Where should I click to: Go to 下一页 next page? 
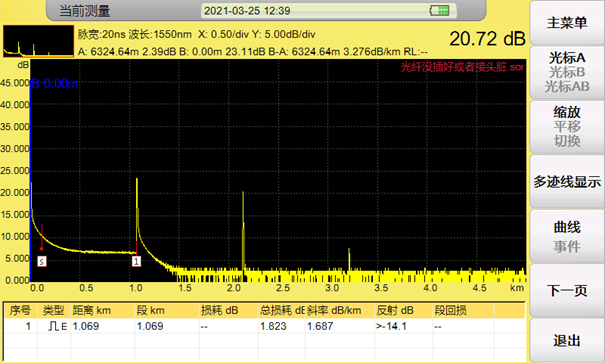[567, 290]
